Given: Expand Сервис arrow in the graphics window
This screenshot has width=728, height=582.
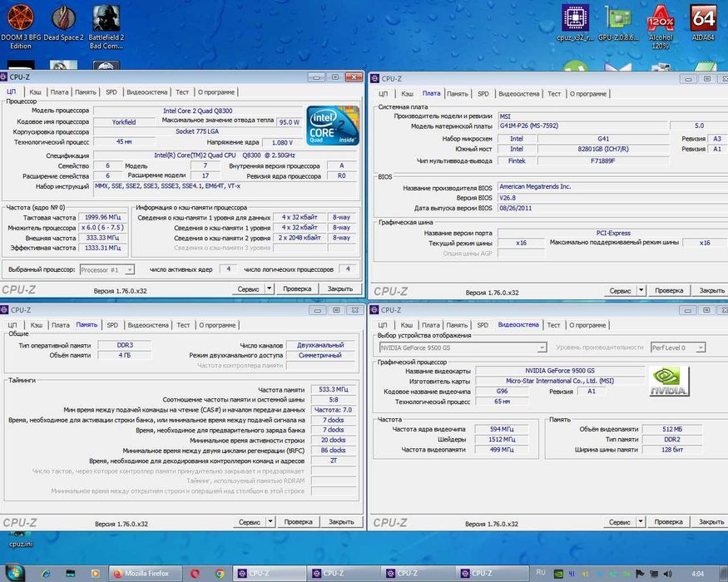Looking at the screenshot, I should (x=641, y=521).
